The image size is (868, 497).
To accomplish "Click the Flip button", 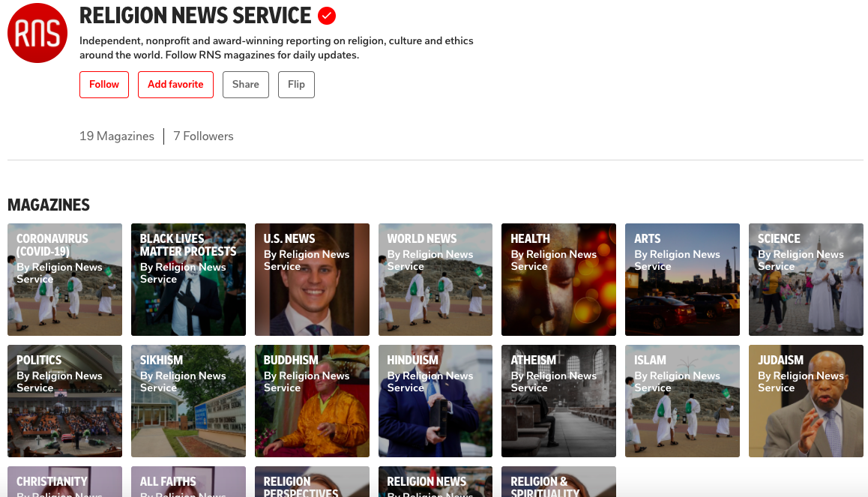I will (x=296, y=84).
